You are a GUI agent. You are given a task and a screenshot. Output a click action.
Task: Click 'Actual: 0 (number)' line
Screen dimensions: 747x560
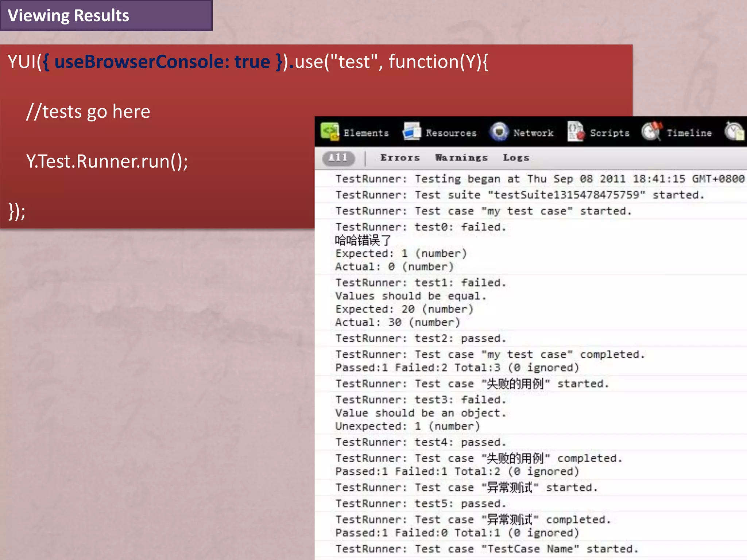(x=395, y=267)
